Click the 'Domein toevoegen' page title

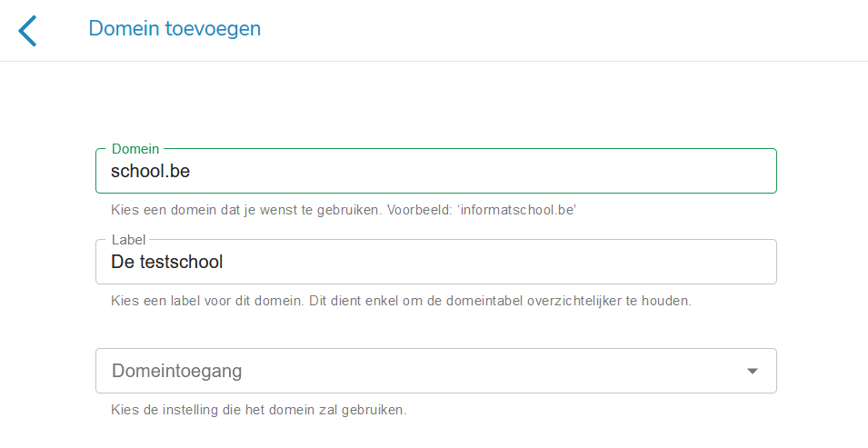(175, 29)
